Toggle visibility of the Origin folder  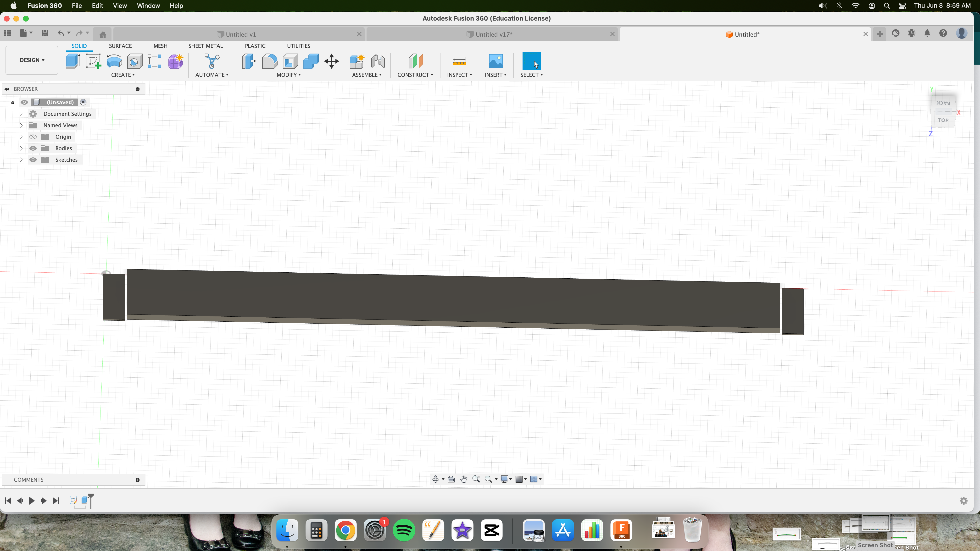[x=33, y=137]
